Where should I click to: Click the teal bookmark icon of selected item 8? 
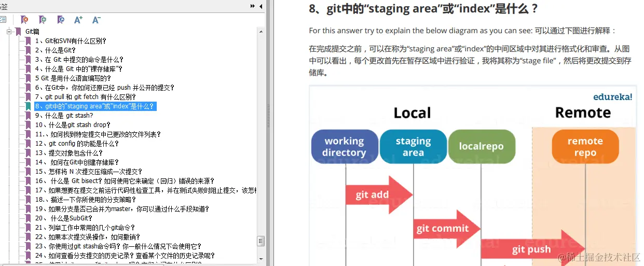coord(28,106)
